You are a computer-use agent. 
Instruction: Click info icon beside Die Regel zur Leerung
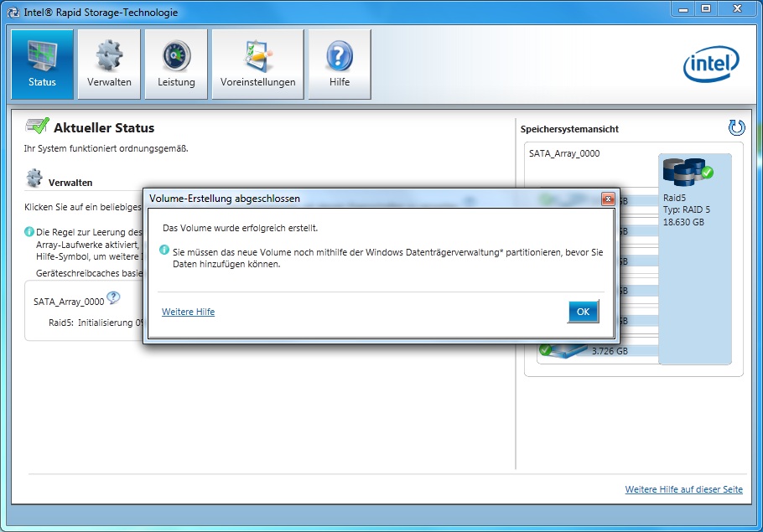pyautogui.click(x=29, y=231)
